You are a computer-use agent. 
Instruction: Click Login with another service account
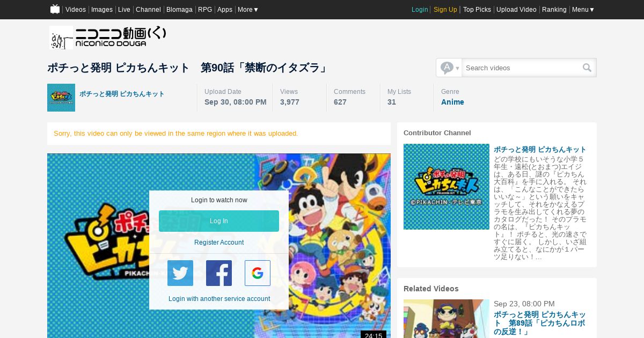point(219,299)
